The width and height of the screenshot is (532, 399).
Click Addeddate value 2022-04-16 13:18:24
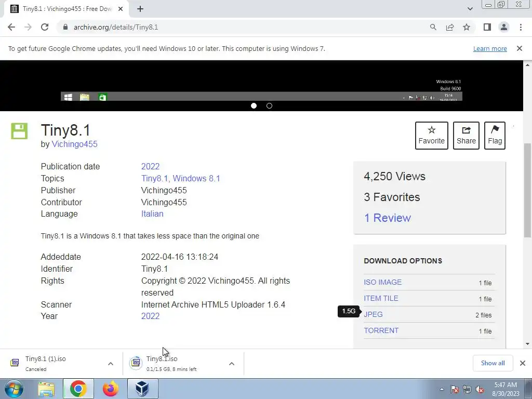[x=179, y=257]
